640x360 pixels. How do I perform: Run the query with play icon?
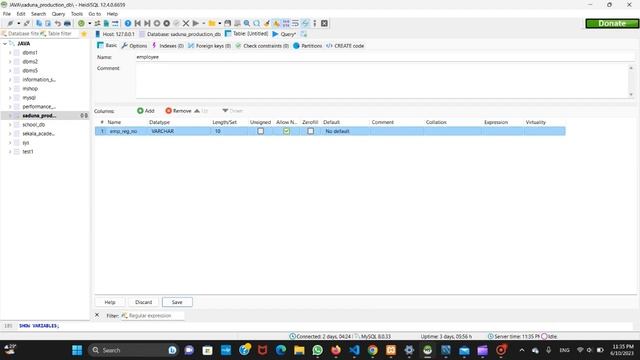(x=196, y=24)
